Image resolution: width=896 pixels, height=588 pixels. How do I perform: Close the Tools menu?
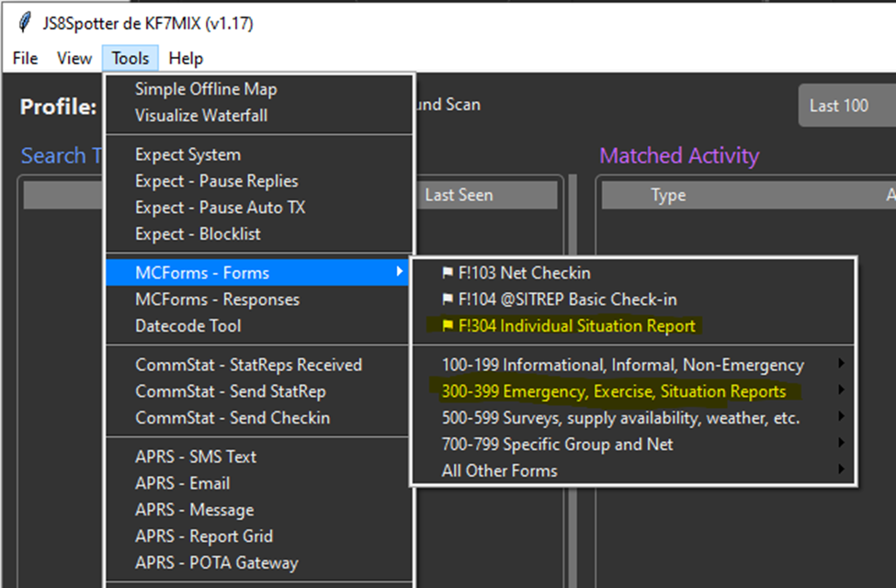point(130,58)
